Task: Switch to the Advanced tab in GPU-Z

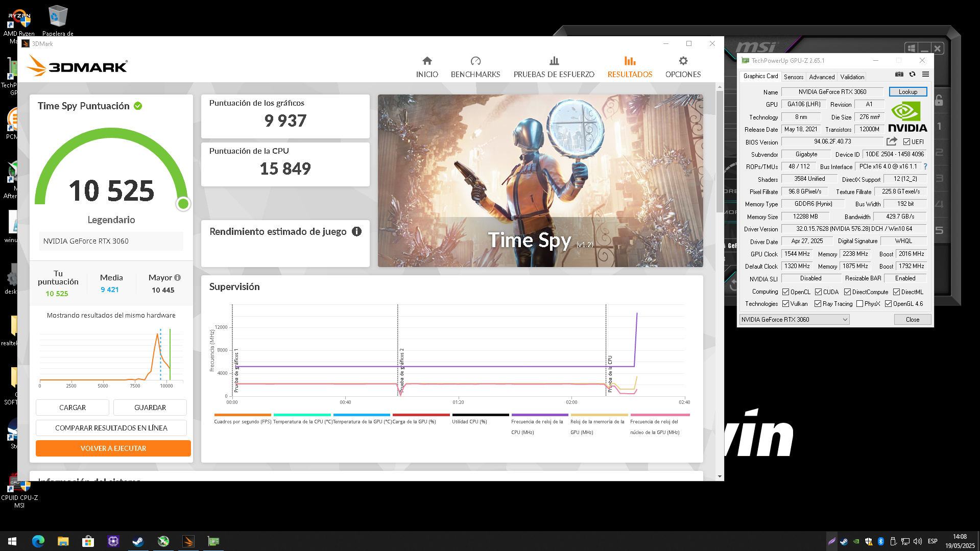Action: point(822,77)
